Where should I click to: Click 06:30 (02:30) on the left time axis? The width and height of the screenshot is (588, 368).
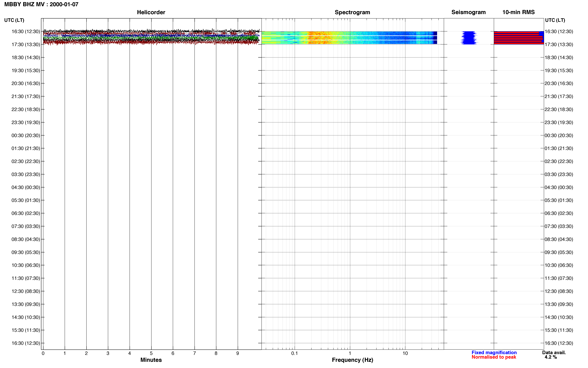pyautogui.click(x=26, y=213)
